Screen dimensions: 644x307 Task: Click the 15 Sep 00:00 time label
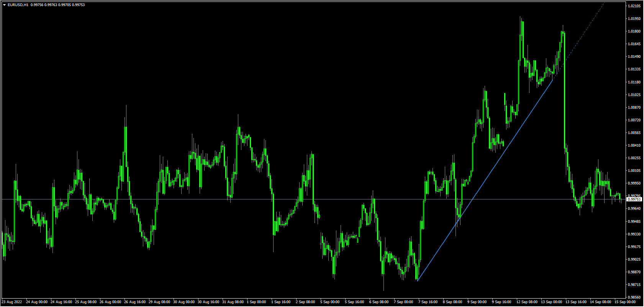[625, 302]
